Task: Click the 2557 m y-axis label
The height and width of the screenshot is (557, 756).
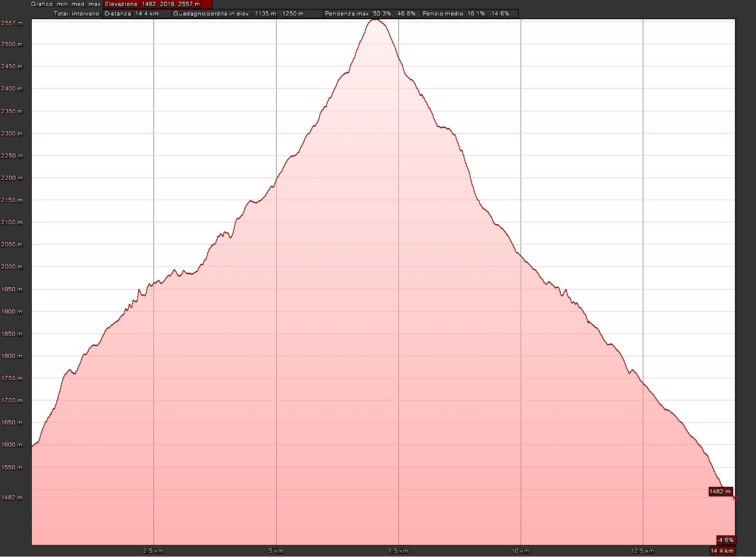Action: (x=13, y=23)
